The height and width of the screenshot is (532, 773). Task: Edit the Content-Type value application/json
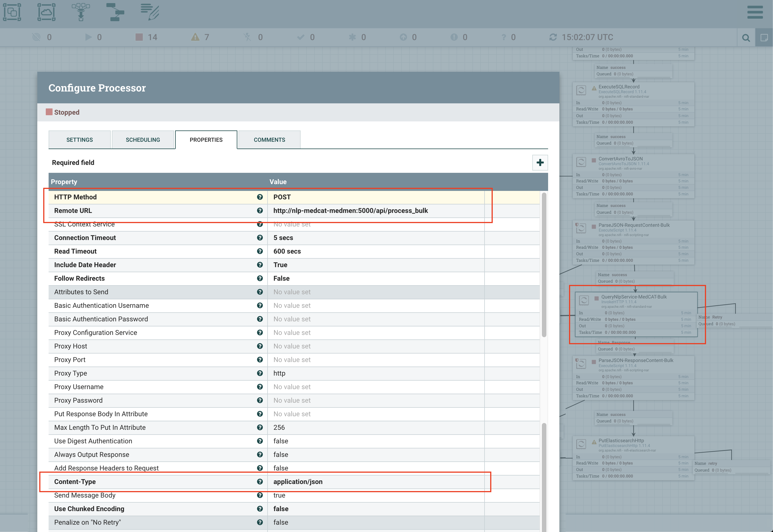click(x=376, y=482)
